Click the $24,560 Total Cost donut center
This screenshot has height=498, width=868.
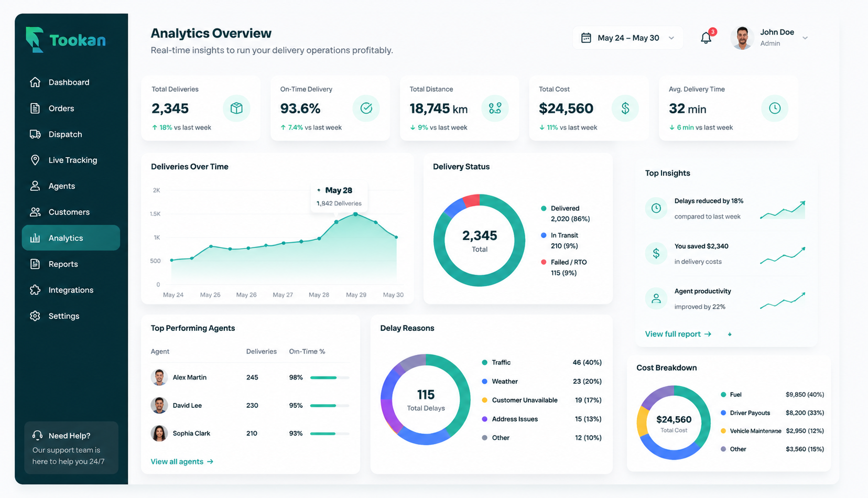point(674,424)
